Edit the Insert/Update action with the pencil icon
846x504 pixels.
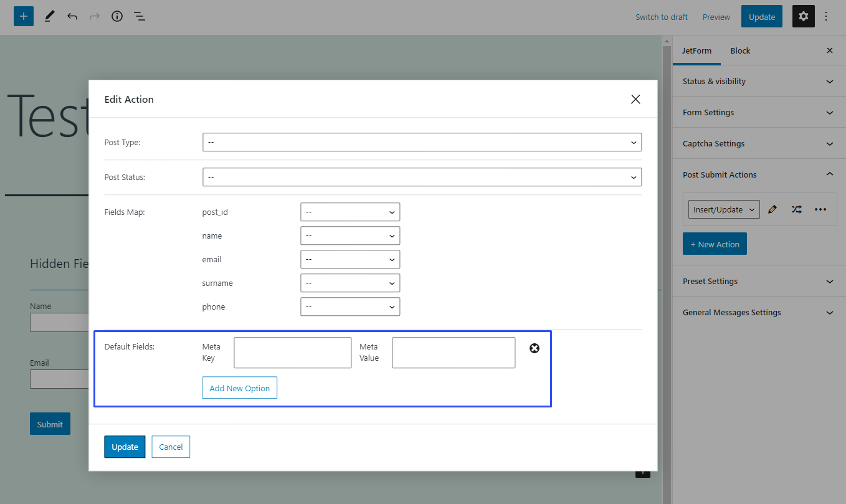pyautogui.click(x=772, y=209)
